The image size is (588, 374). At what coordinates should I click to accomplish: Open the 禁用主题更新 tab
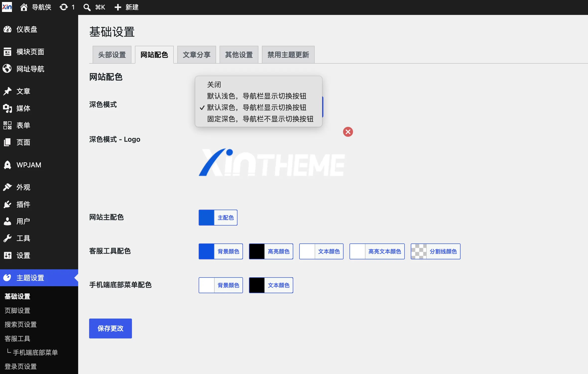[288, 55]
